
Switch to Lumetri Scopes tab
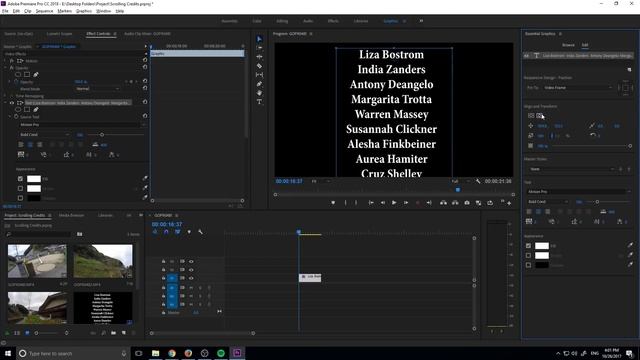pos(59,34)
